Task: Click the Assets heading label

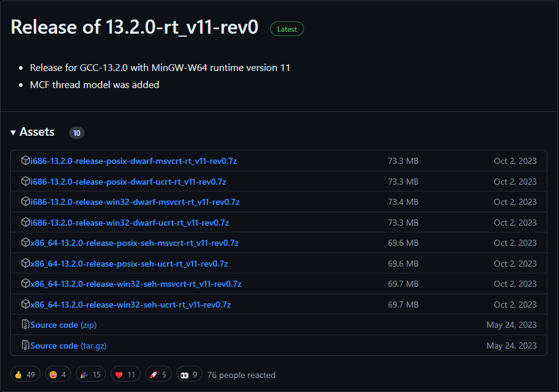Action: 37,132
